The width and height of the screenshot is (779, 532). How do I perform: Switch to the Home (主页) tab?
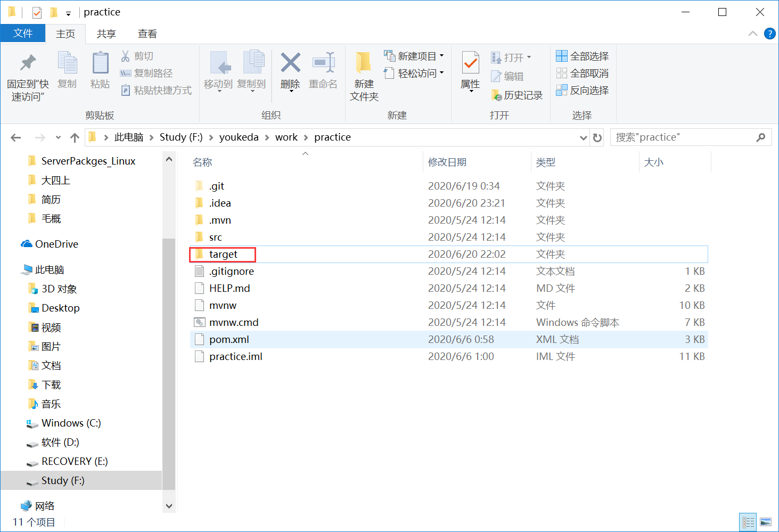[65, 34]
